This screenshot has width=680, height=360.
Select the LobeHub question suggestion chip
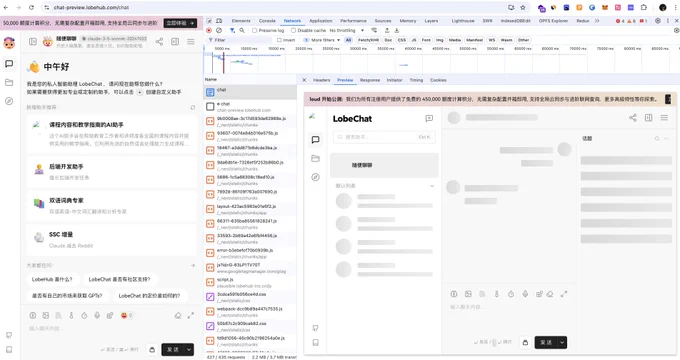tap(52, 279)
